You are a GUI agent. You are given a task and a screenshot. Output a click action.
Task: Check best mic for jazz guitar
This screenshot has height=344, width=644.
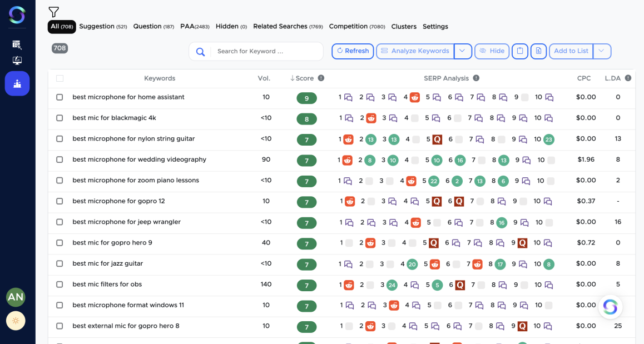pyautogui.click(x=60, y=263)
